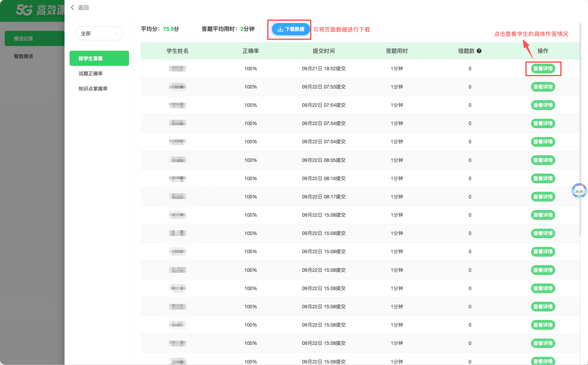View details for the 09月22日 07:53 submission
The width and height of the screenshot is (588, 365).
[x=543, y=87]
